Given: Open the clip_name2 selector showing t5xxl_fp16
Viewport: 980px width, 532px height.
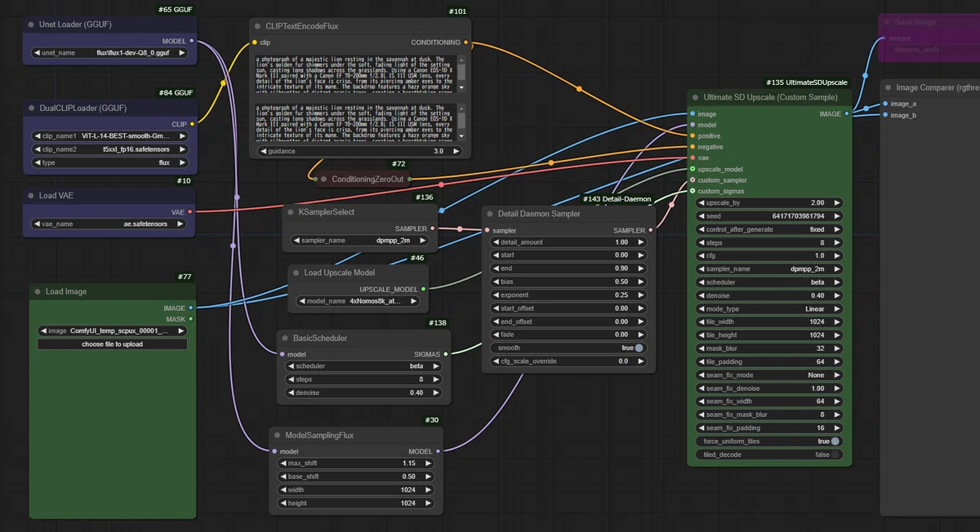Looking at the screenshot, I should 109,149.
